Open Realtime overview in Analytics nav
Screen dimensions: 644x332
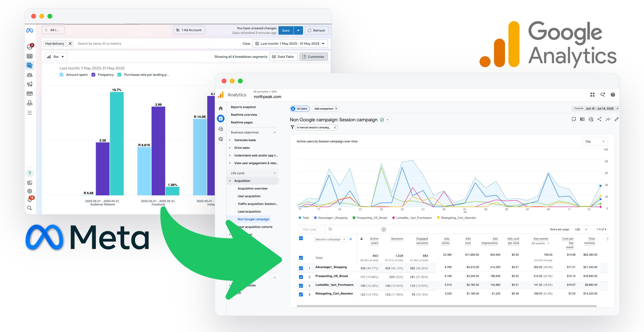point(244,115)
